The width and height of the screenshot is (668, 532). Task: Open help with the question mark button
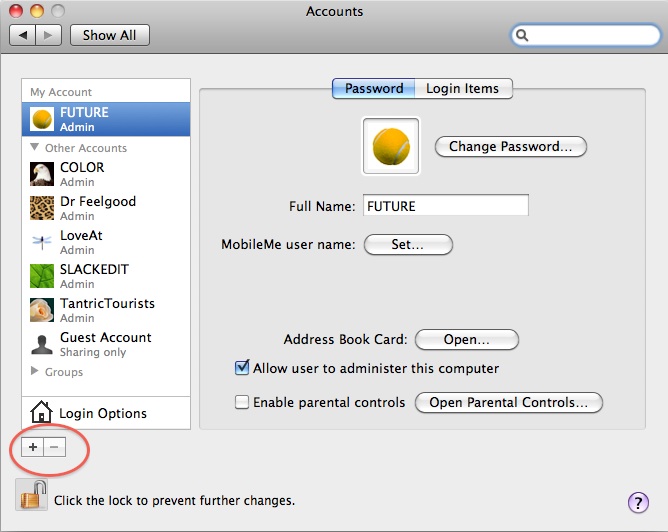click(638, 503)
